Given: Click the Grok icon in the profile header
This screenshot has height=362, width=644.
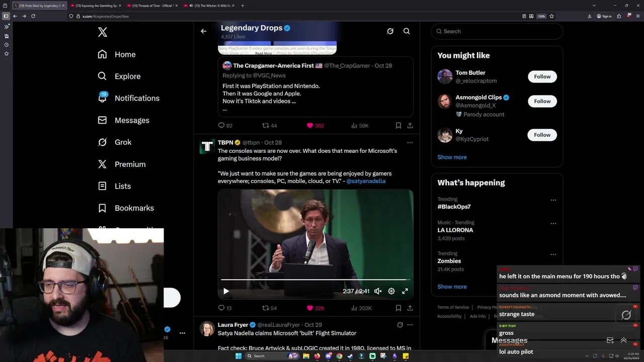Looking at the screenshot, I should point(390,31).
